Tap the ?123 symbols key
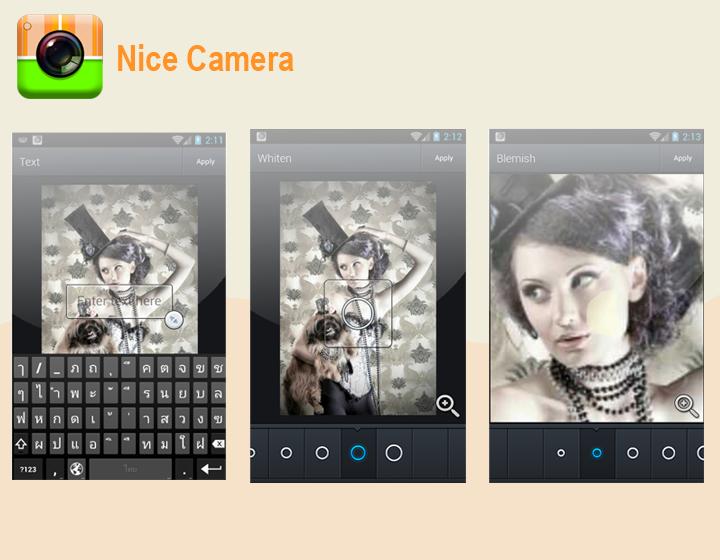 [28, 469]
